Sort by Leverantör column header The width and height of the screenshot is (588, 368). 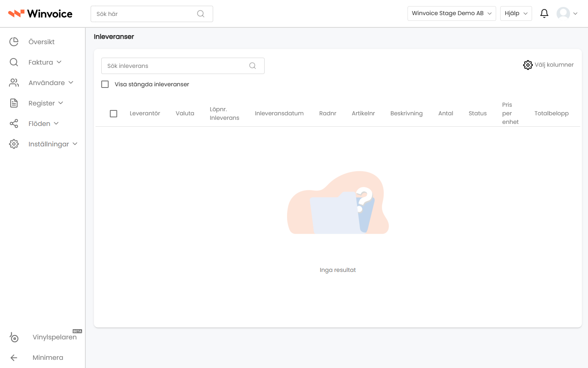click(145, 114)
